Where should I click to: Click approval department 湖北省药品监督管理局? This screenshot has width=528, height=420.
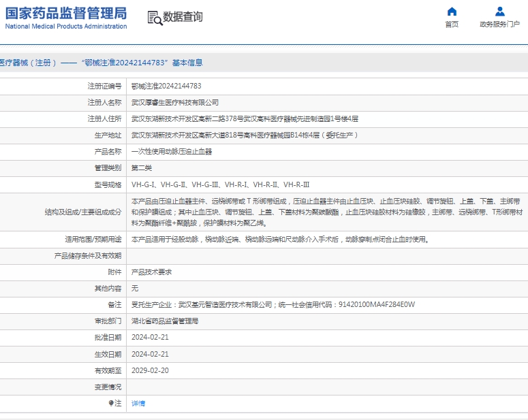[164, 321]
